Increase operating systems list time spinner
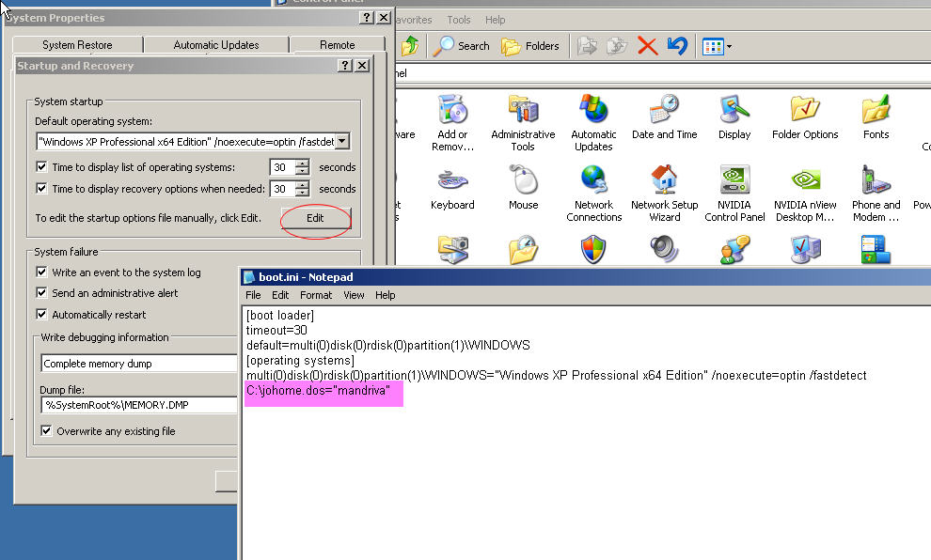 tap(302, 163)
